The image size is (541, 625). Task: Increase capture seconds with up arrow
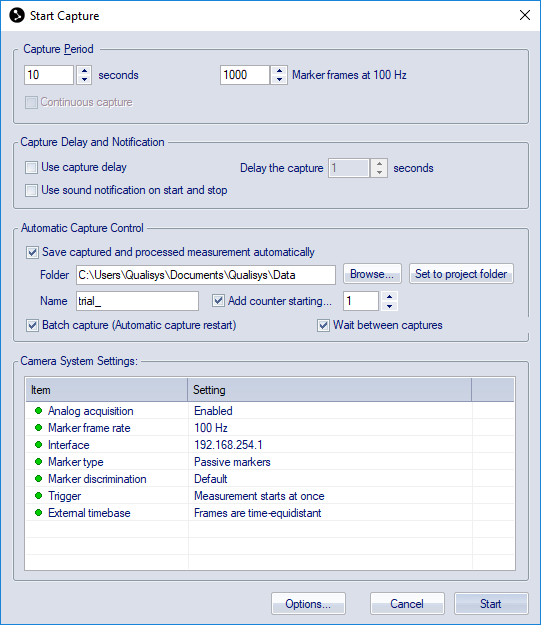click(x=84, y=71)
